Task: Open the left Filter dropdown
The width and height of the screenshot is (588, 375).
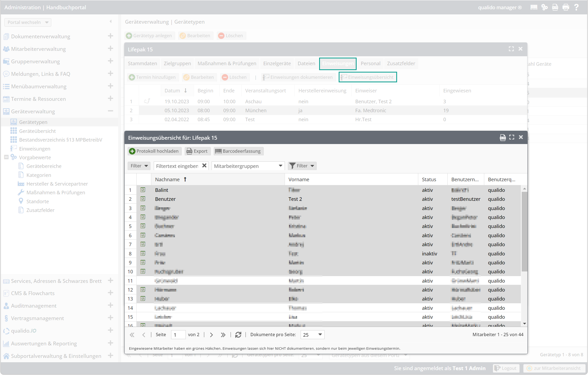Action: coord(139,166)
